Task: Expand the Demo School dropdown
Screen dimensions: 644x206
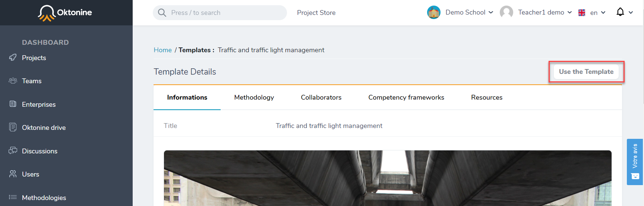Action: 461,12
